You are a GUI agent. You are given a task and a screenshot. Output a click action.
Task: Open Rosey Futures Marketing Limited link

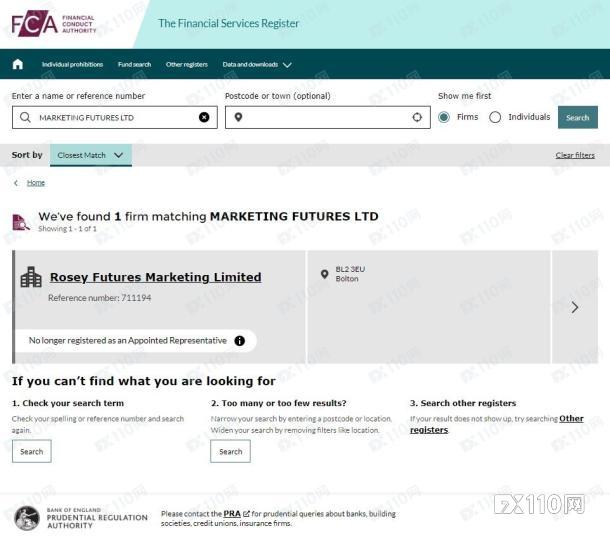click(155, 277)
